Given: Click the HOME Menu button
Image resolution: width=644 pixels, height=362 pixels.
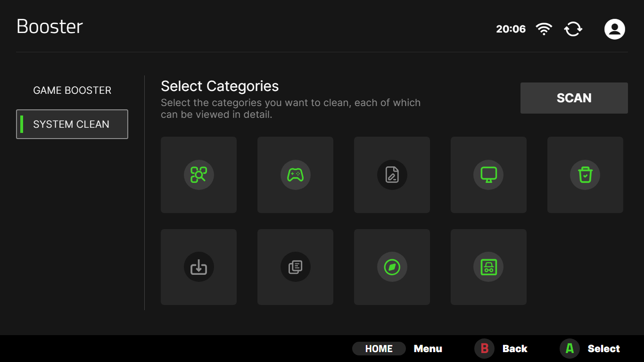Looking at the screenshot, I should pos(379,349).
